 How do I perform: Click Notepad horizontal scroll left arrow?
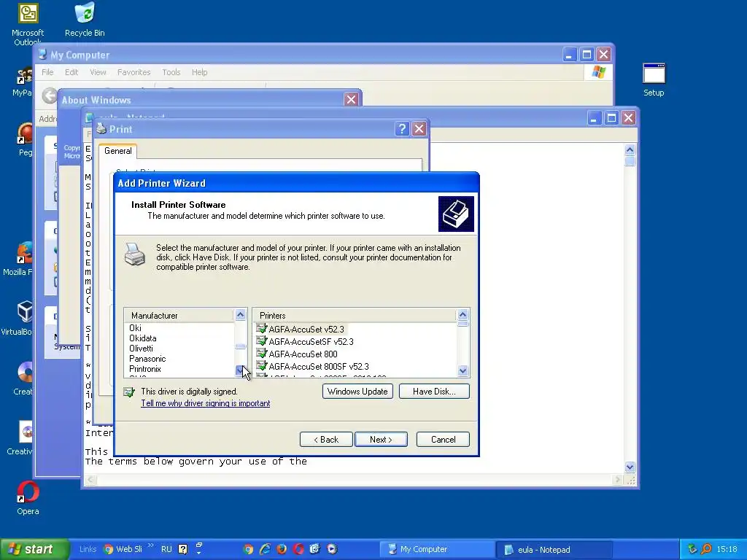point(91,480)
